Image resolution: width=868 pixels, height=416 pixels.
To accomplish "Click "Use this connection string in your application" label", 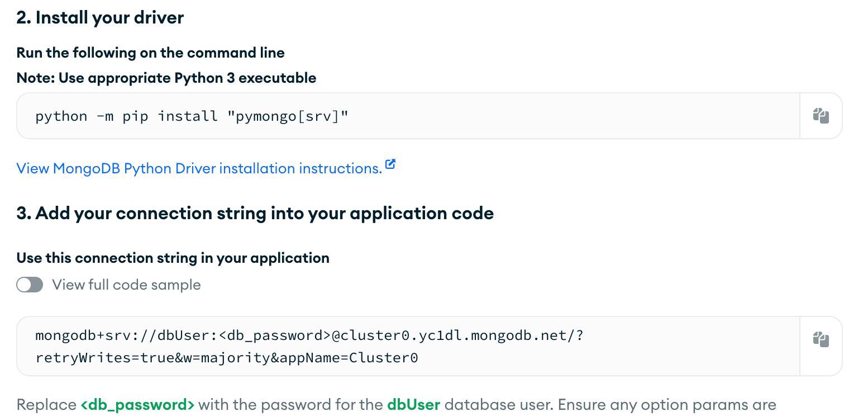I will click(173, 258).
